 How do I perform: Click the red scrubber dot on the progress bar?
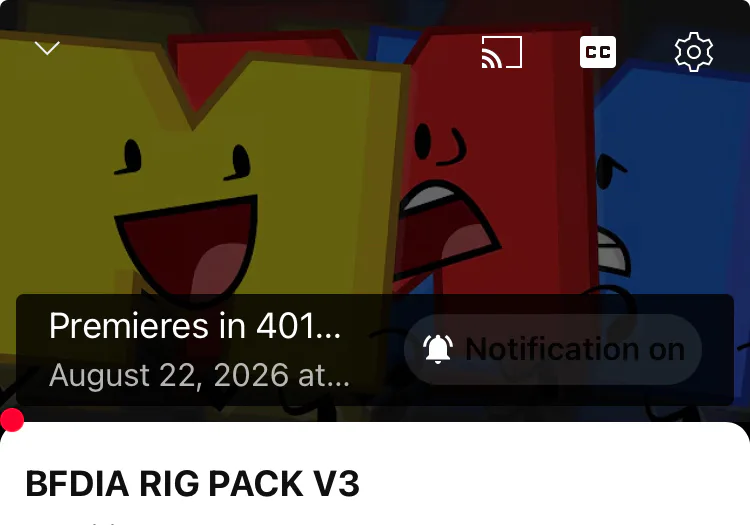tap(12, 420)
